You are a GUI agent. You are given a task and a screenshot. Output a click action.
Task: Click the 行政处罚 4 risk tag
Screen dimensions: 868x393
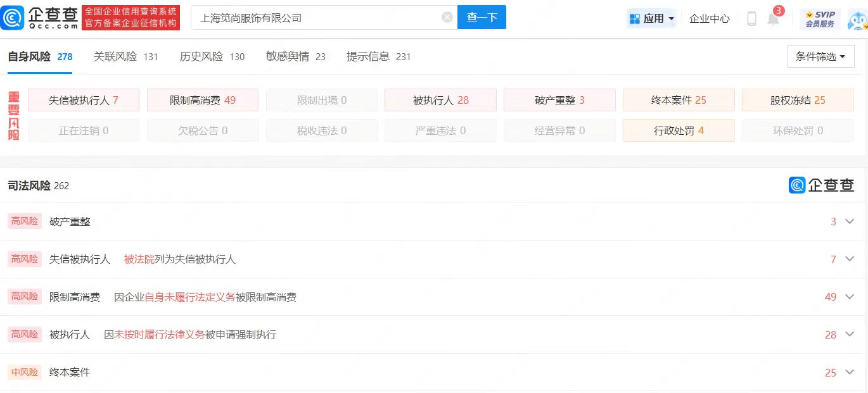tap(679, 130)
